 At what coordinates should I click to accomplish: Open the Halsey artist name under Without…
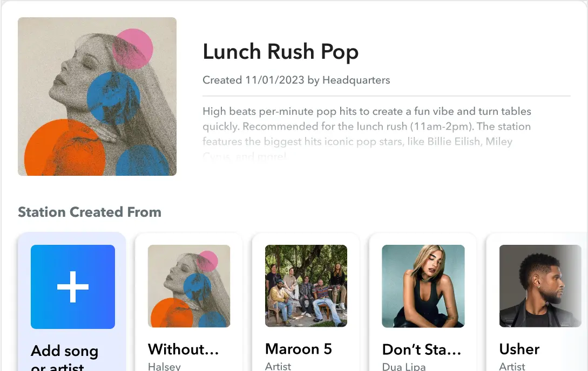164,366
